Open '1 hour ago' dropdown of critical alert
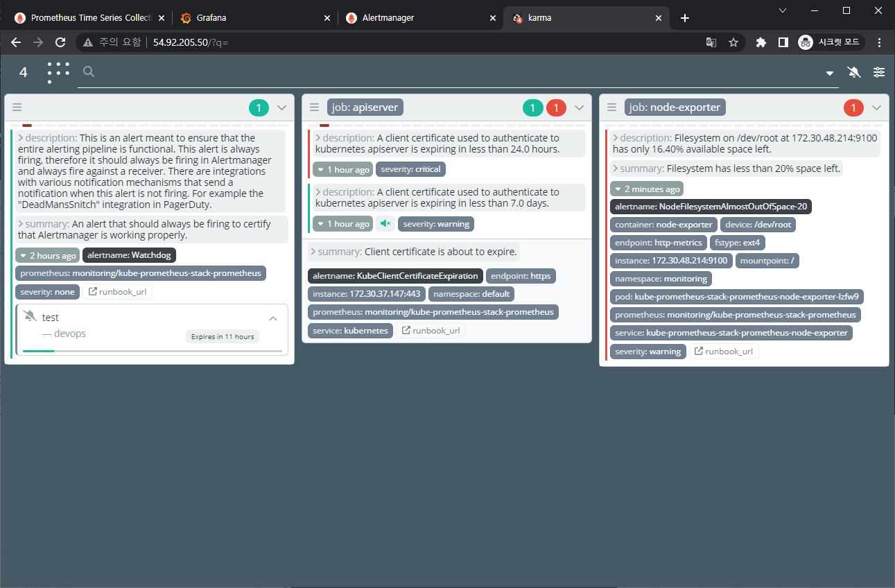 click(342, 169)
